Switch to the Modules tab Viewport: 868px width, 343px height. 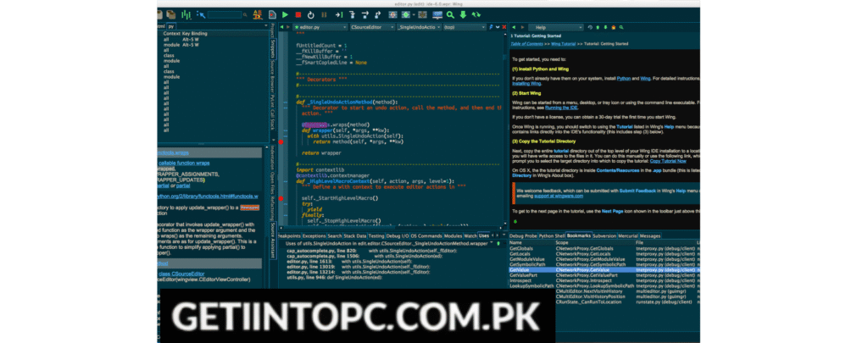point(453,235)
